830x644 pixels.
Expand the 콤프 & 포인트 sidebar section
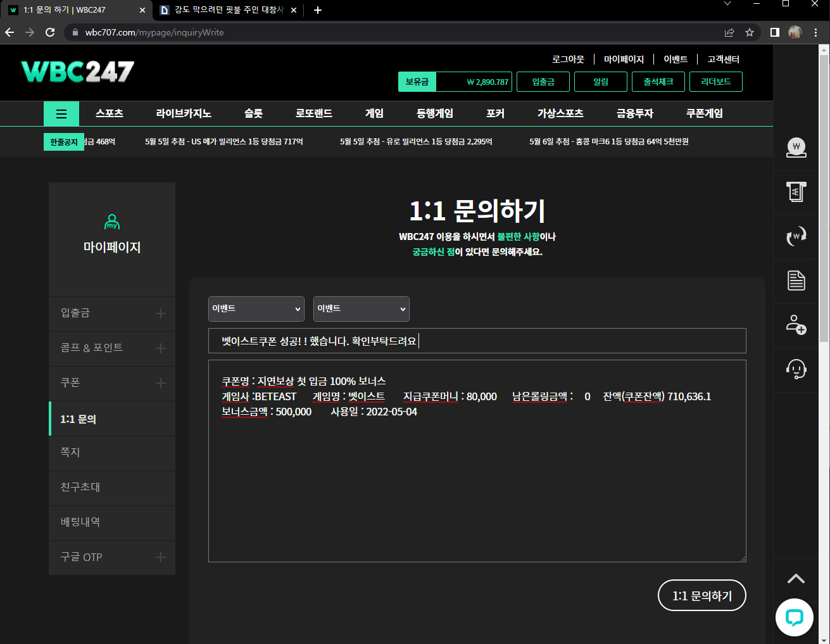pos(161,348)
